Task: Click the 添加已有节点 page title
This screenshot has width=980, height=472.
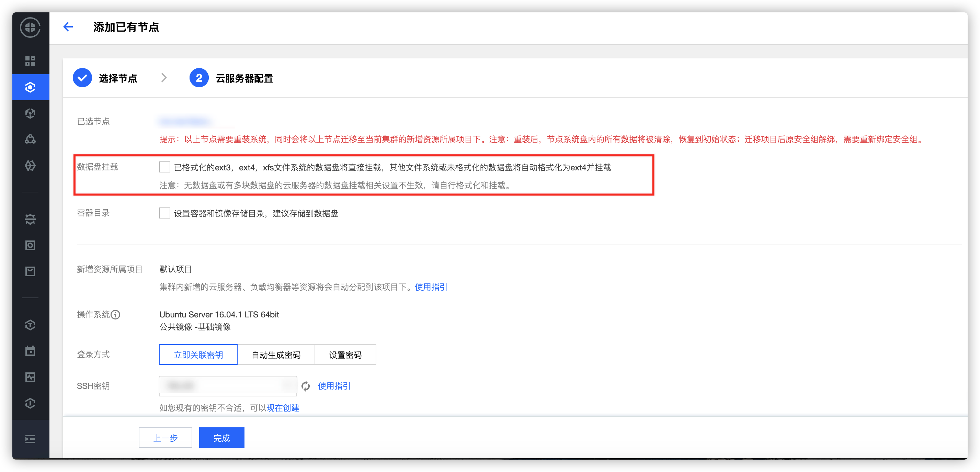Action: click(x=126, y=27)
